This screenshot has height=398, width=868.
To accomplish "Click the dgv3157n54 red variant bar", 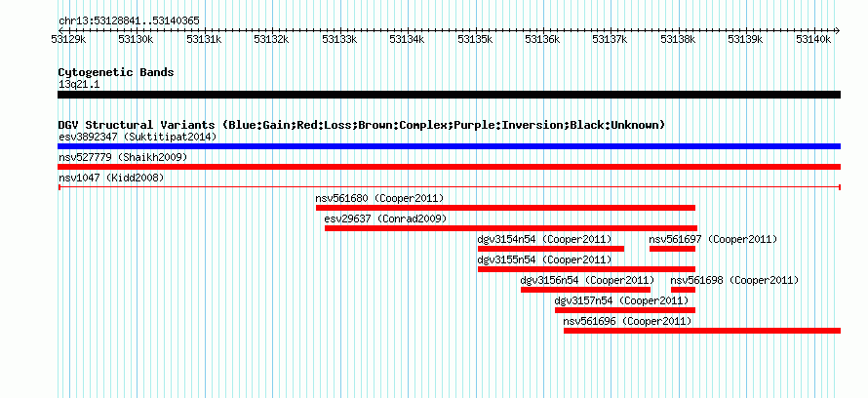I will [x=625, y=310].
